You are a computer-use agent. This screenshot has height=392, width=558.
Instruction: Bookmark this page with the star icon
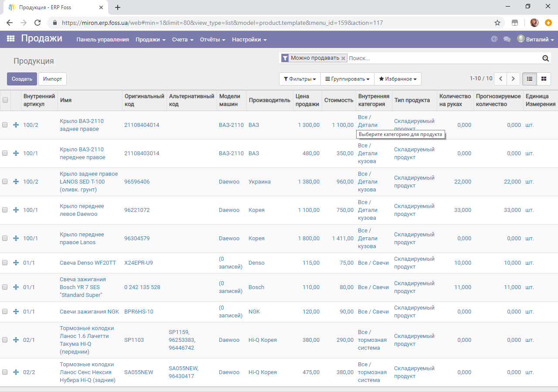point(497,23)
